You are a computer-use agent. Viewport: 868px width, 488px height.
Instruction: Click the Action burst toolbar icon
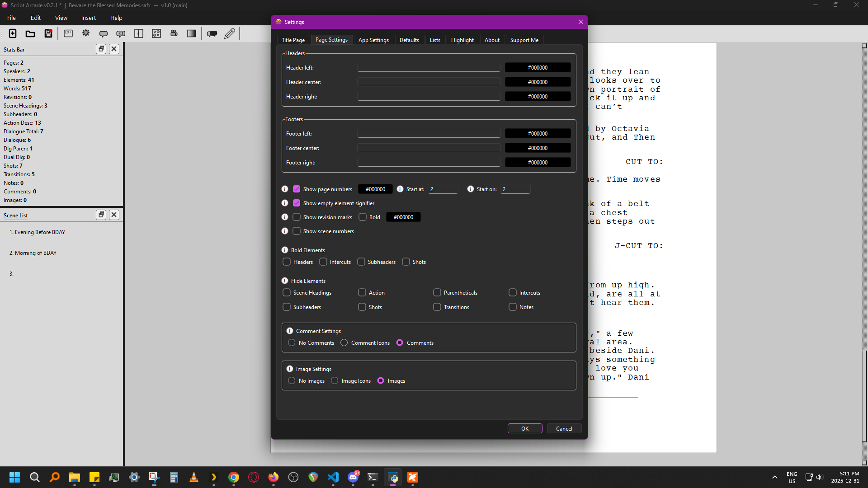(x=86, y=33)
